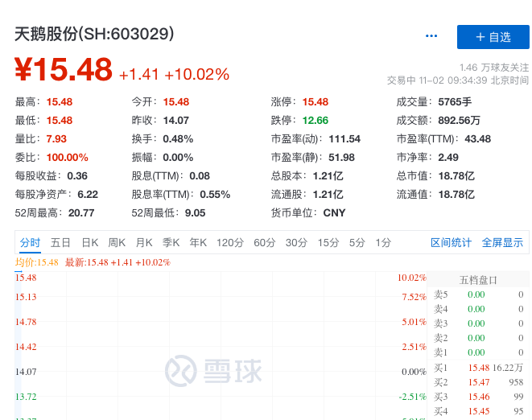Viewport: 532px width, 420px height.
Task: Click the 均价:15.48 label above chart
Action: tap(37, 262)
